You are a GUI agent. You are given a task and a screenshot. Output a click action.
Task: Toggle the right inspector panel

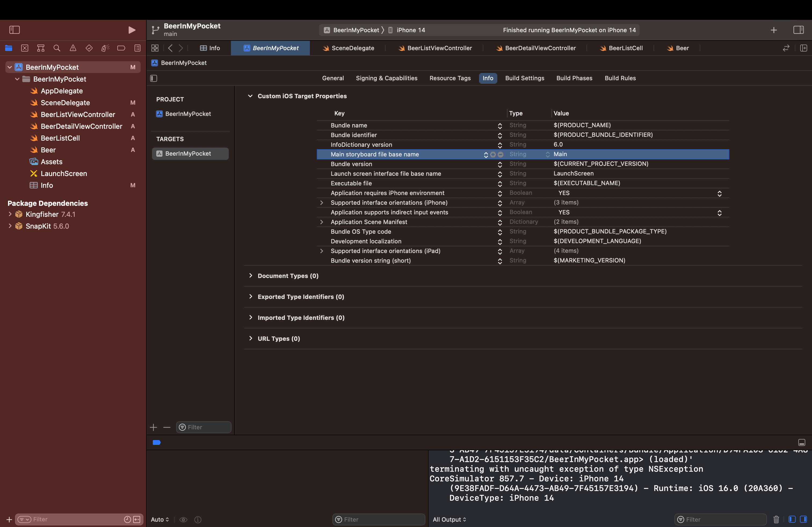[798, 30]
